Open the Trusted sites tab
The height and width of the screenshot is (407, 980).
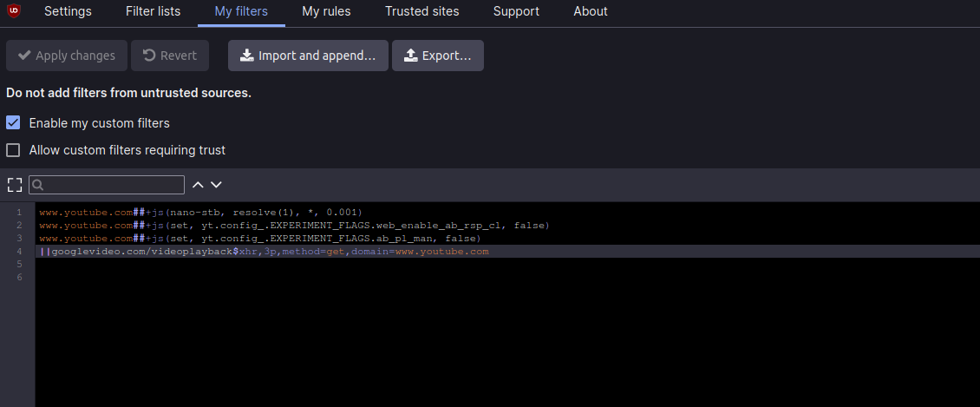(x=421, y=11)
